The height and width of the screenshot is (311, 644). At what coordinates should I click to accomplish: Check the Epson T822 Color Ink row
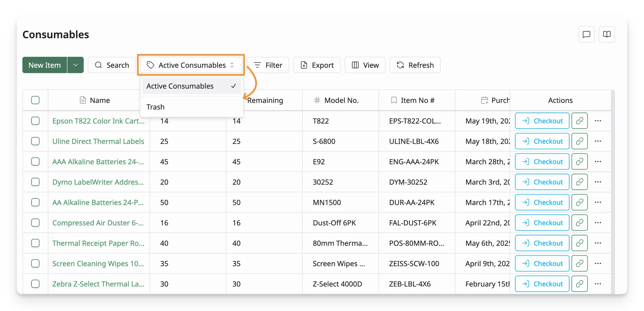[35, 121]
